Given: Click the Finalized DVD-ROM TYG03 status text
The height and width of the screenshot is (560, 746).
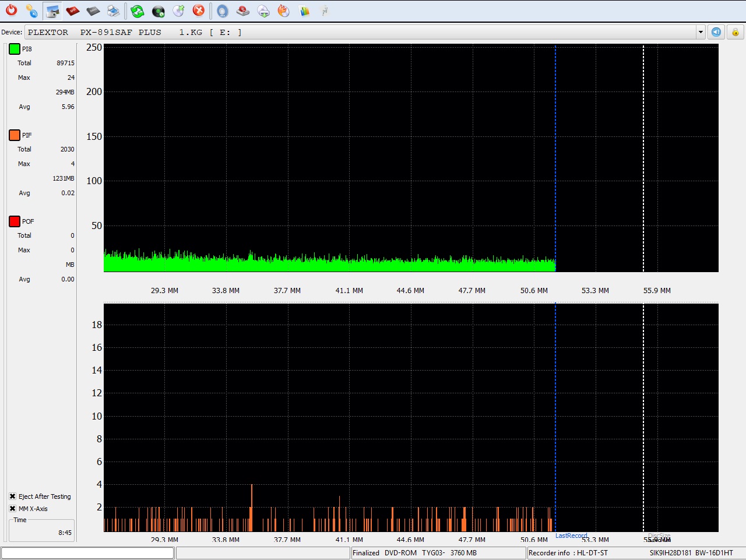Looking at the screenshot, I should 414,553.
